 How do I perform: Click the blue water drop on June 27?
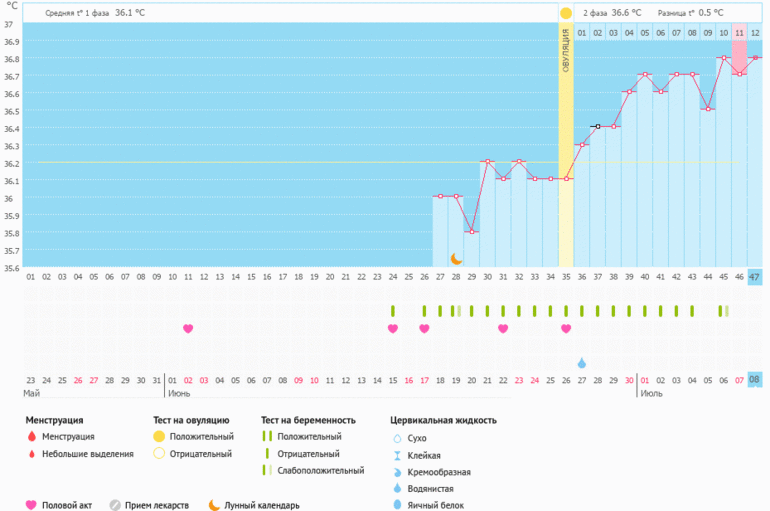[x=582, y=362]
